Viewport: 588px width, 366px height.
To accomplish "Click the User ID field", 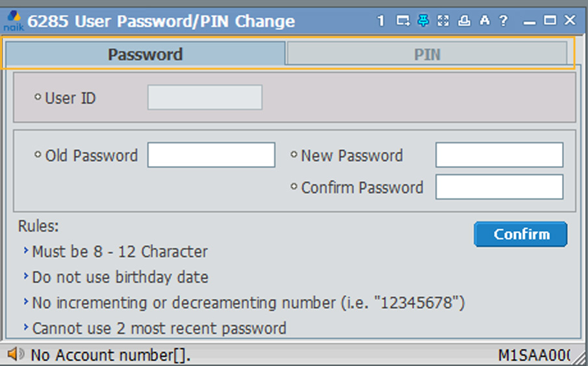I will 205,98.
